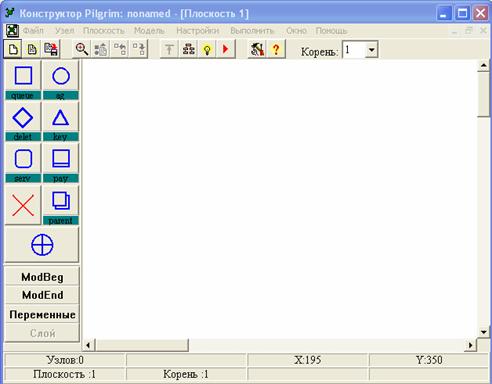The height and width of the screenshot is (384, 492).
Task: Click the horizontal scrollbar thumb
Action: pyautogui.click(x=142, y=345)
